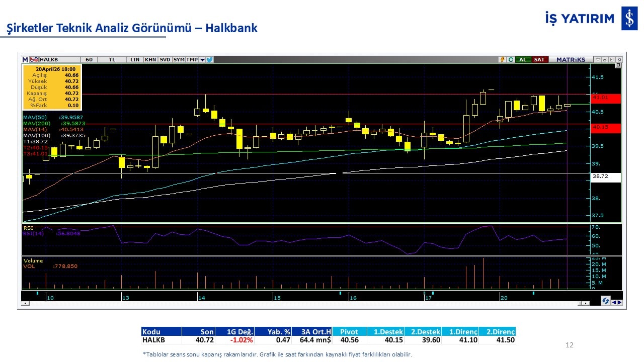
Task: Click the M logo icon at toolbar start
Action: [25, 59]
